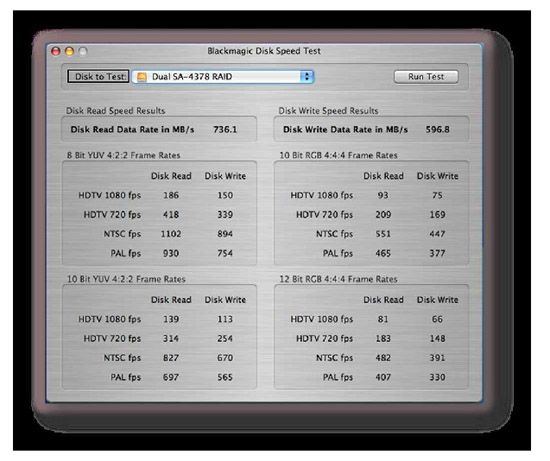Click the value 314 in 10 Bit YUV table
Viewport: 550px width, 461px height.
171,339
